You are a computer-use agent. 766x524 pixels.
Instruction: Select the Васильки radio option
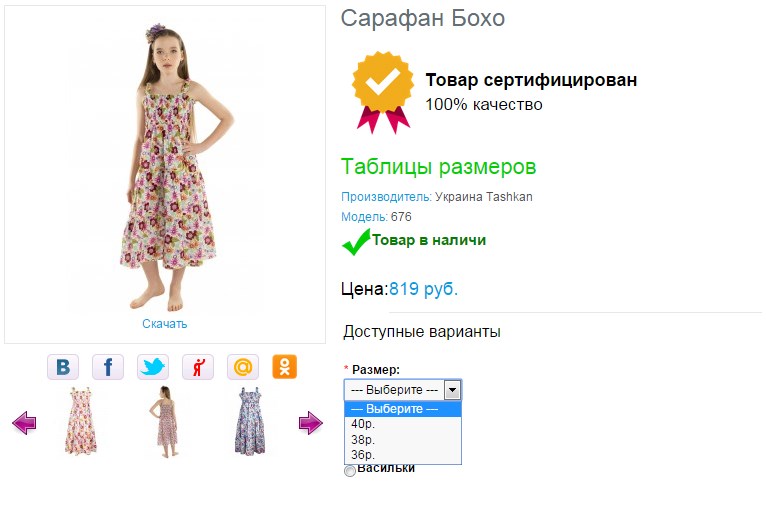click(350, 471)
